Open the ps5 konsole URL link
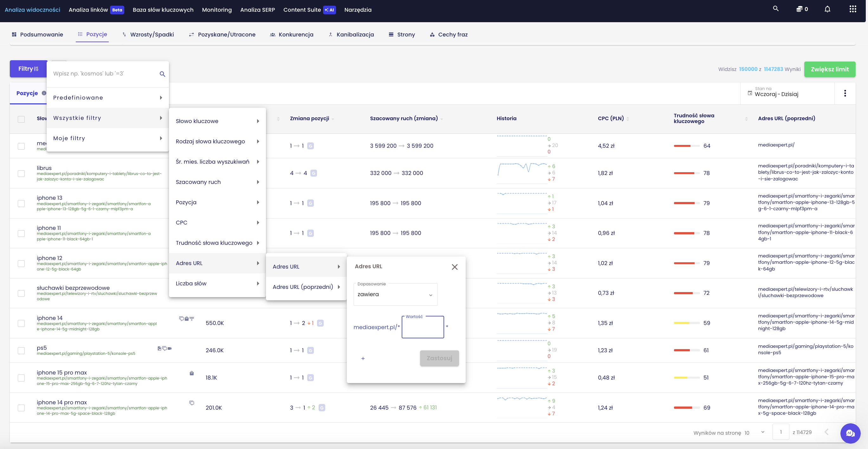868x449 pixels. coord(86,354)
